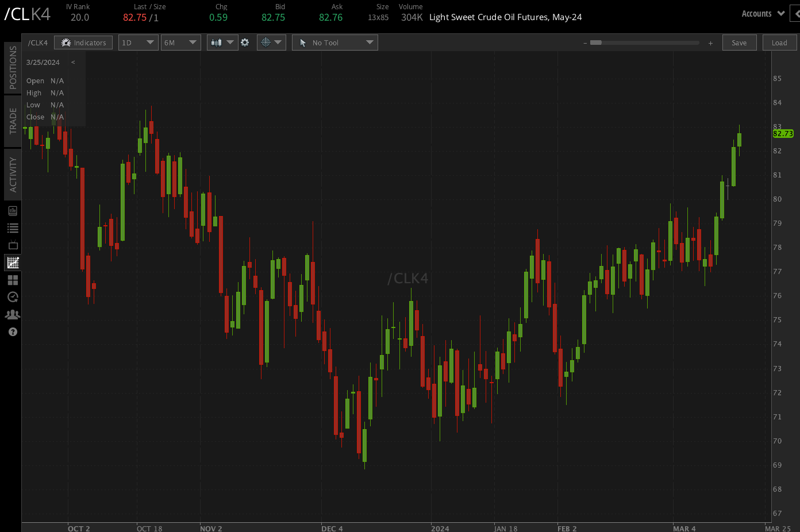
Task: Click the 82.73 current price tag
Action: click(783, 133)
